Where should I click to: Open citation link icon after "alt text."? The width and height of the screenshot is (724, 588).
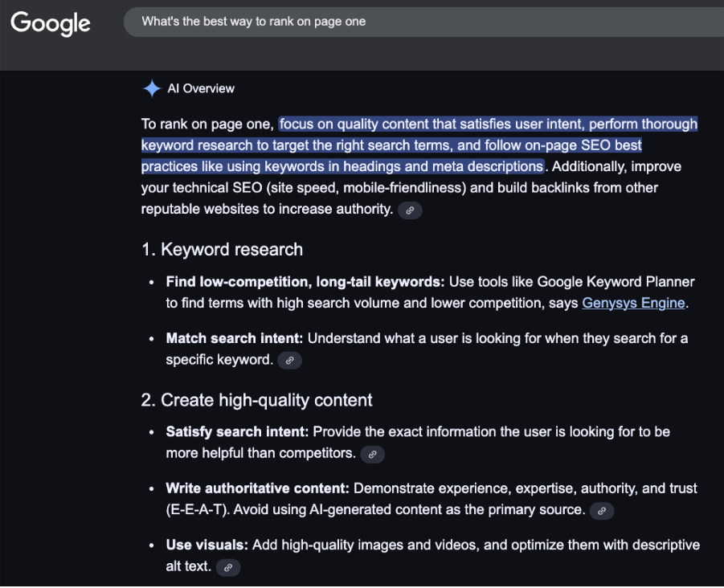pyautogui.click(x=228, y=568)
